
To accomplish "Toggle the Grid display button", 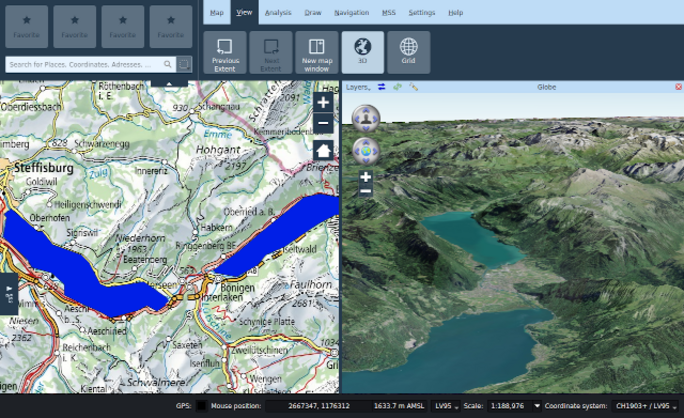I will click(408, 52).
